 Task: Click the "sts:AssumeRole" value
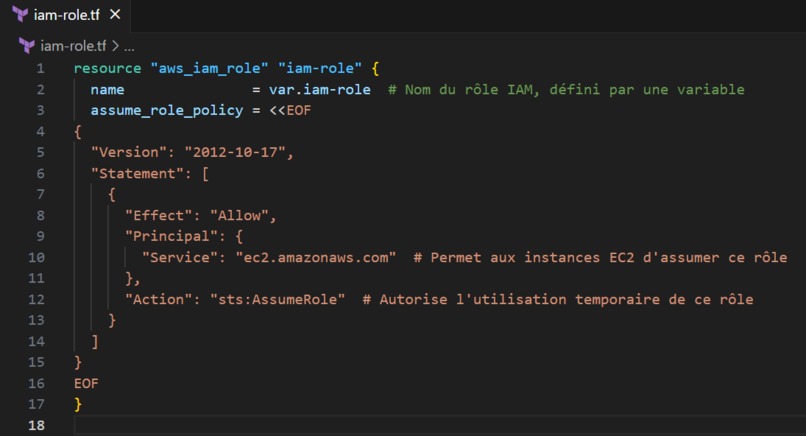[x=278, y=299]
